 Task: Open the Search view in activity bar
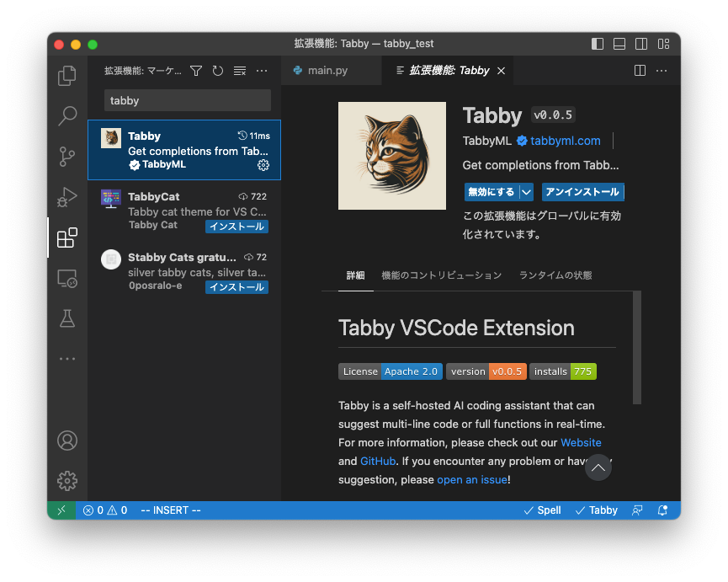pyautogui.click(x=67, y=115)
